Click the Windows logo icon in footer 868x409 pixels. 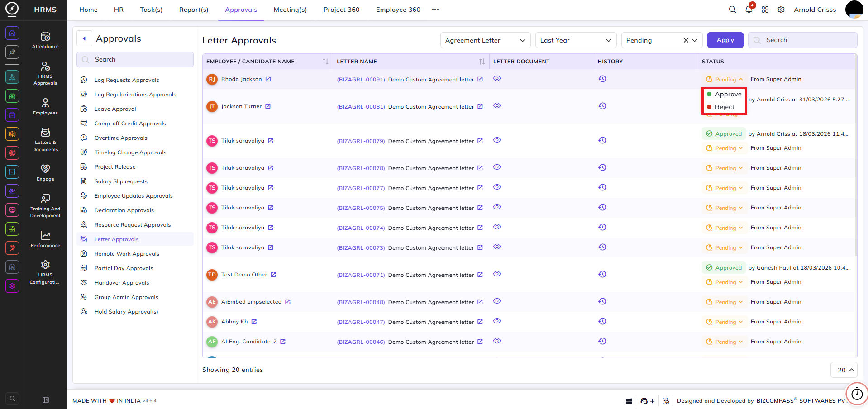point(629,401)
